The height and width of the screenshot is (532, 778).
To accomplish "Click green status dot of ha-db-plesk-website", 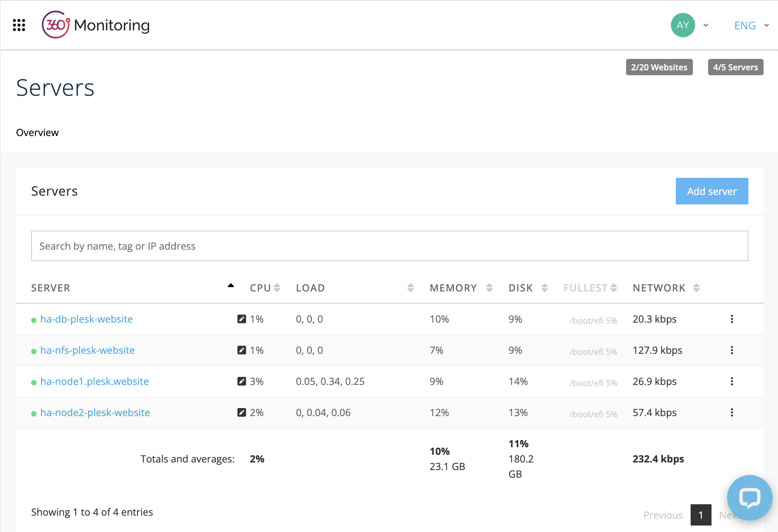I will pyautogui.click(x=34, y=319).
